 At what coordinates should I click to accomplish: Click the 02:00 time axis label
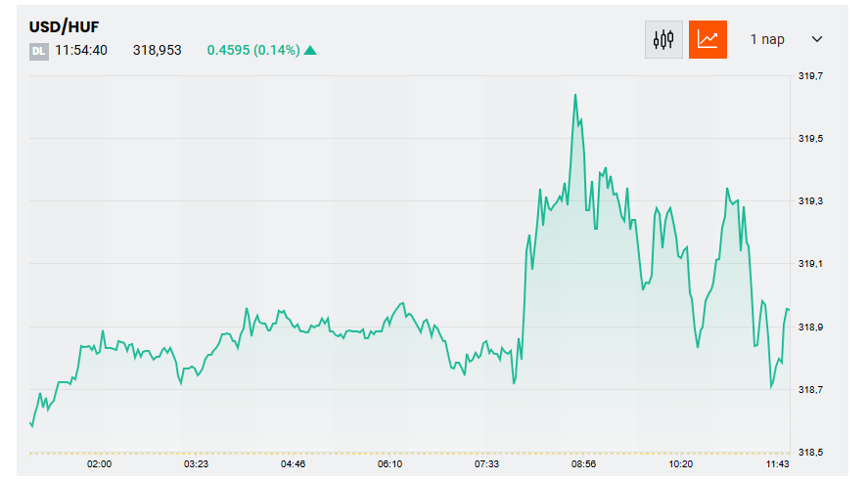100,464
